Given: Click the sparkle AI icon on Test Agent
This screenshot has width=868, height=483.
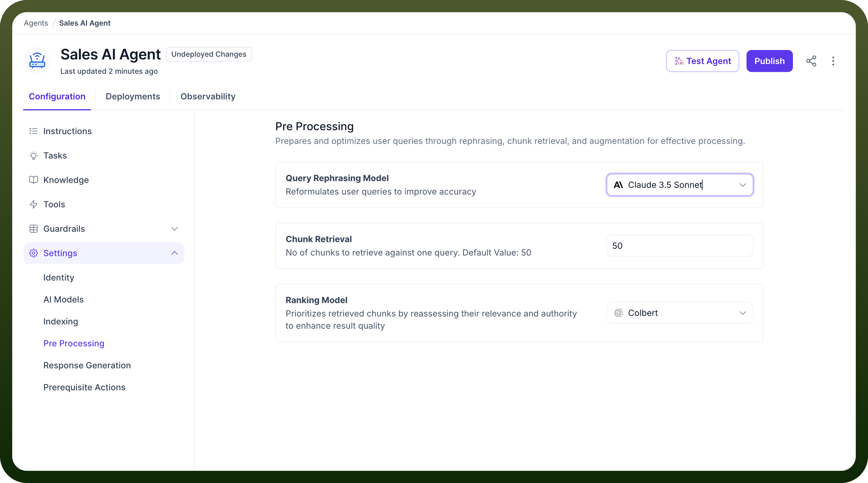Looking at the screenshot, I should (679, 61).
